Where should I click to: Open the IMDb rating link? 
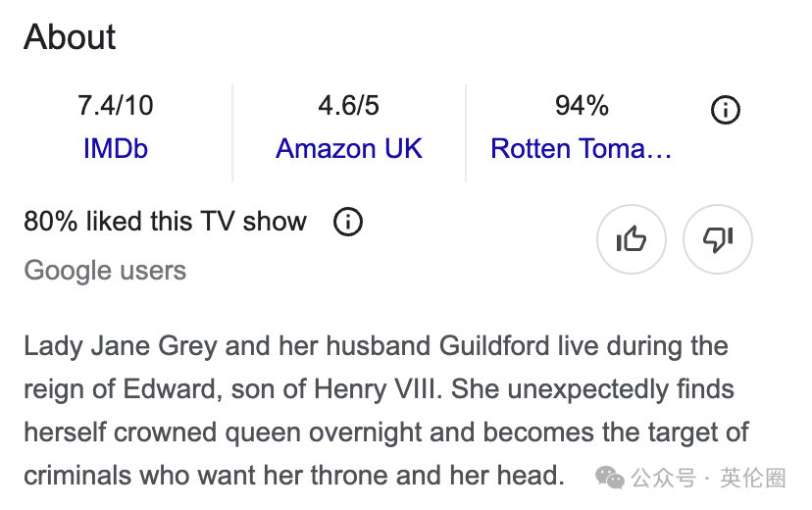tap(116, 149)
